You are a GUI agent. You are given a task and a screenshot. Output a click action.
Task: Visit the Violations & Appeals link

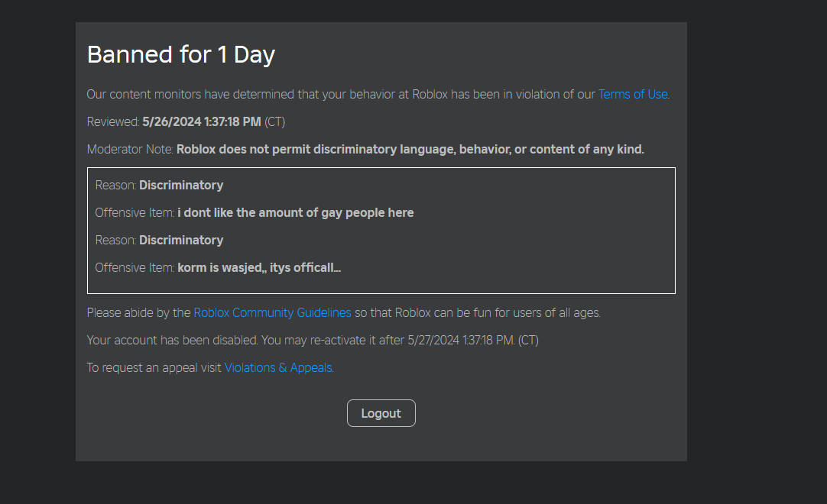pyautogui.click(x=278, y=368)
